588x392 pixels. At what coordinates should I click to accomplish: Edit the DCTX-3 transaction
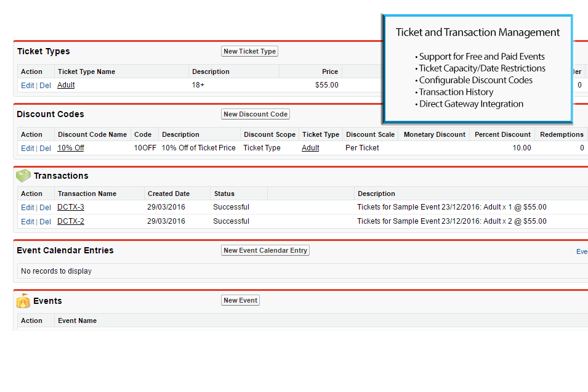[27, 208]
